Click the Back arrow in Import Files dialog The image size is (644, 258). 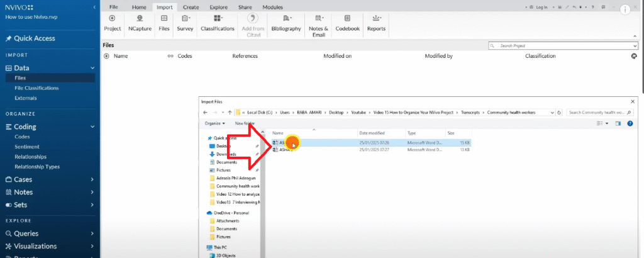tap(205, 113)
